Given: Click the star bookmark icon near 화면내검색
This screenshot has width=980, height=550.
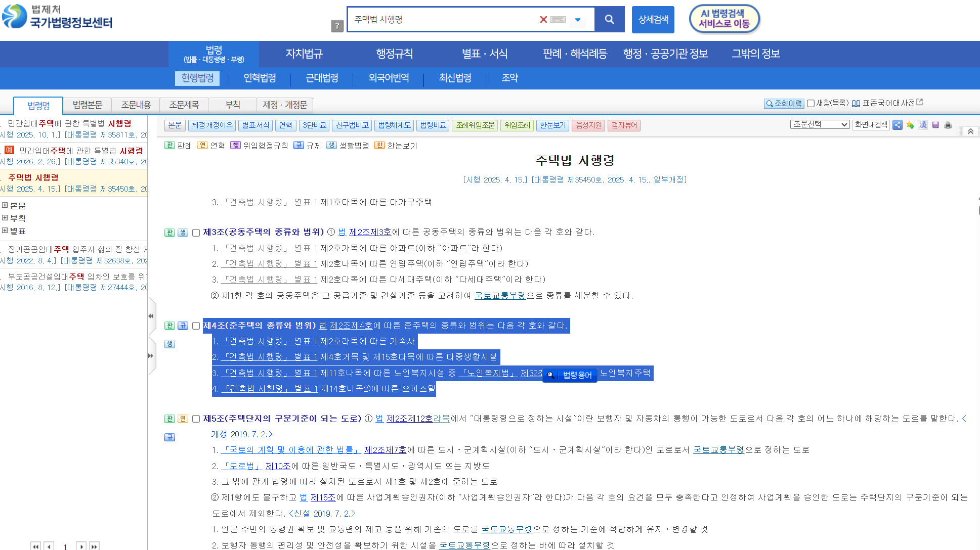Looking at the screenshot, I should pyautogui.click(x=910, y=125).
